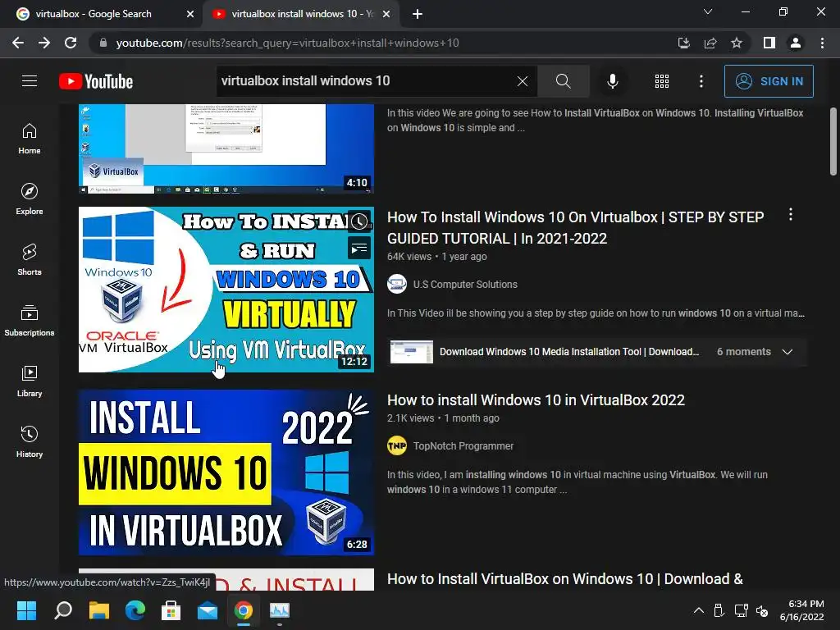Close the Google Search tab
840x630 pixels.
tap(190, 15)
